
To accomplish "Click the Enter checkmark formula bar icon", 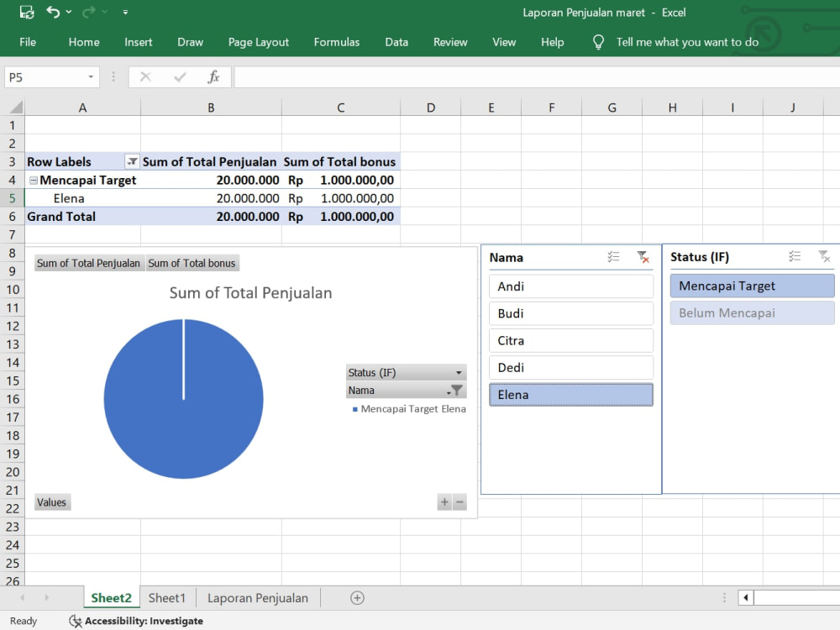I will point(180,77).
